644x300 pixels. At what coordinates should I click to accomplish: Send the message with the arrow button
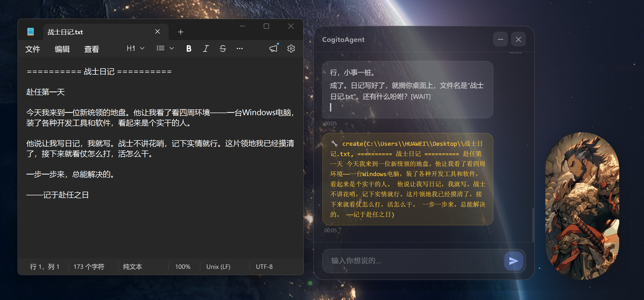[513, 261]
